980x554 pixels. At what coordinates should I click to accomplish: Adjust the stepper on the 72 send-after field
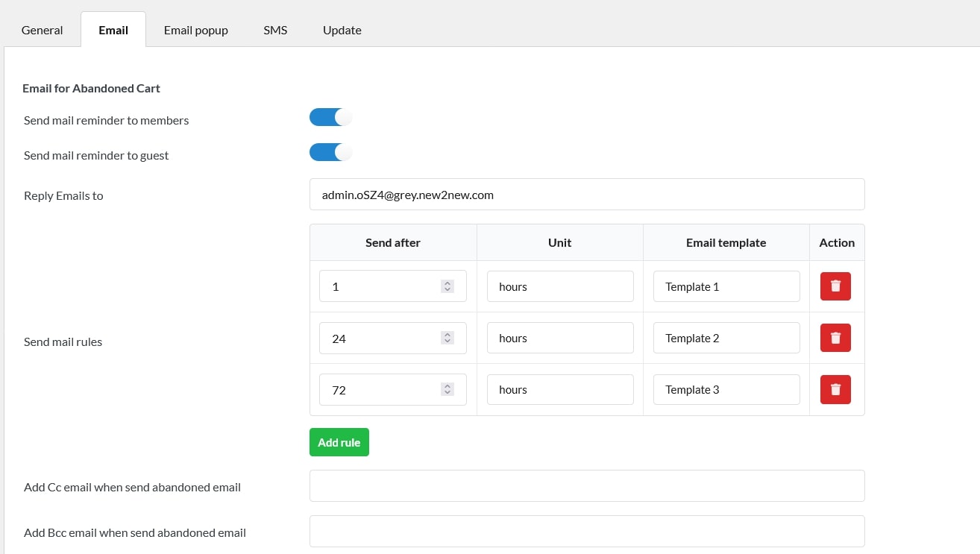(x=447, y=389)
